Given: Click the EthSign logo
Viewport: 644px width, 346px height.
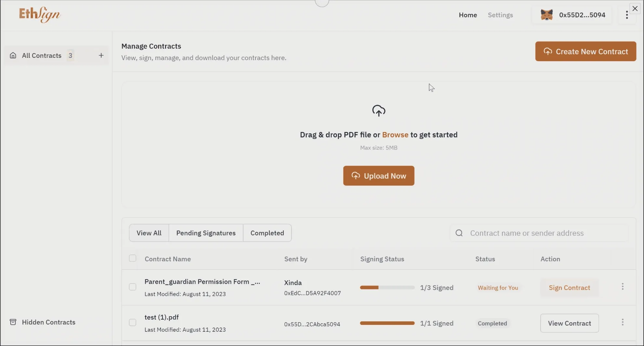Looking at the screenshot, I should point(40,15).
